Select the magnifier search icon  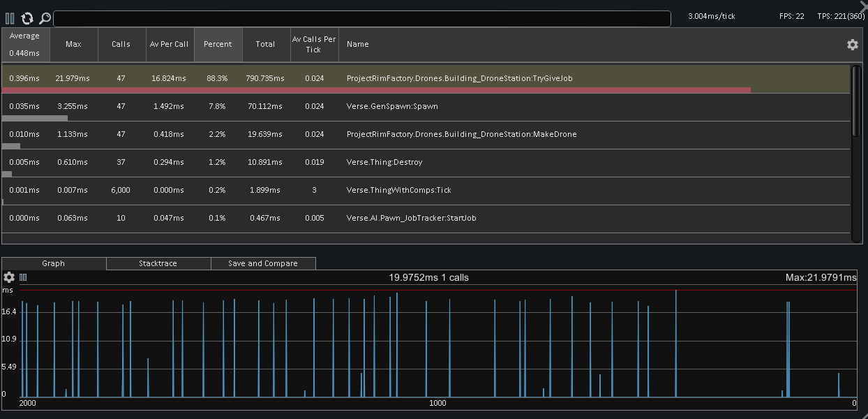44,18
